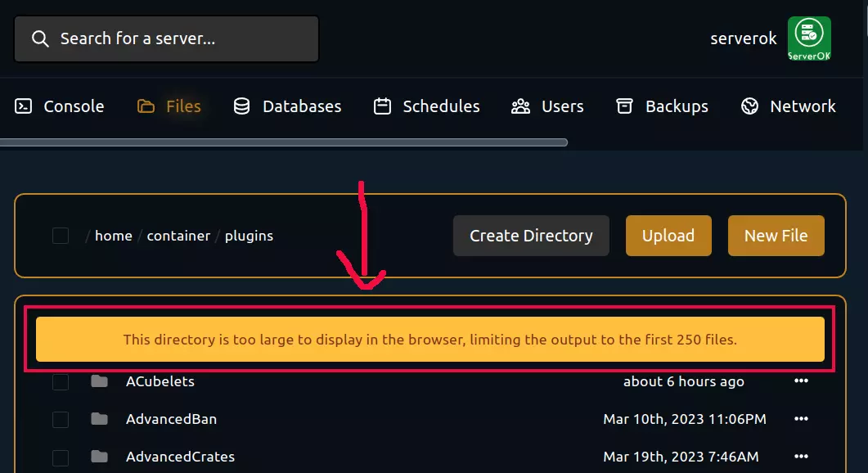Screen dimensions: 868x473
Task: Click the navigation bar horizontal scrollbar
Action: tap(286, 142)
